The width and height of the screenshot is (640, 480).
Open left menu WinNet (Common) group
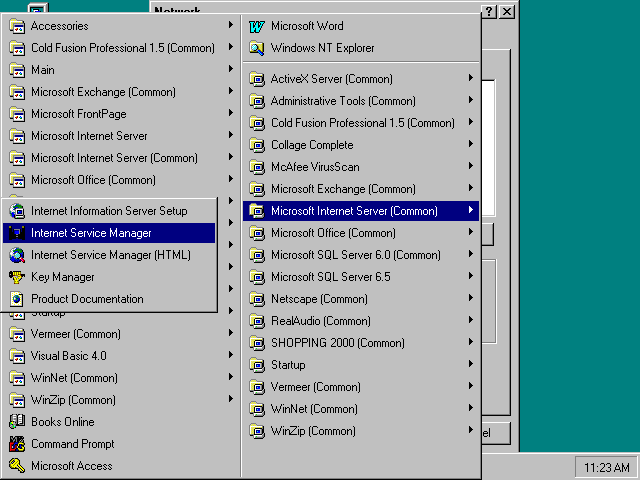point(121,378)
